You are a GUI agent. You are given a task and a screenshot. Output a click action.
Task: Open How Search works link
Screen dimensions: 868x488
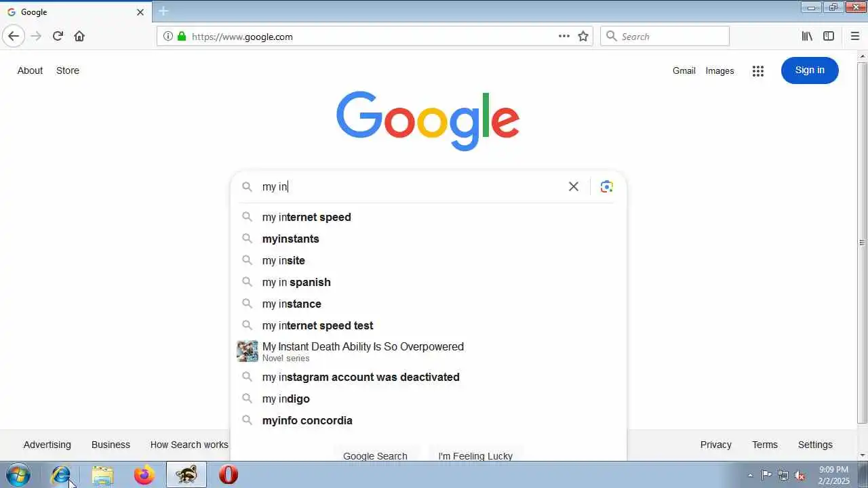(189, 445)
